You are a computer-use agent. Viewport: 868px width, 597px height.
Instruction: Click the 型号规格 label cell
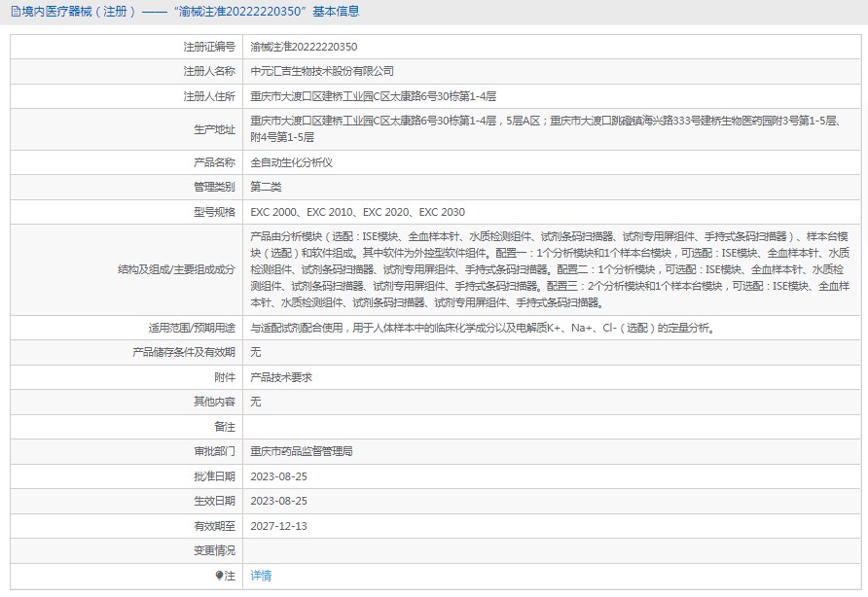point(127,212)
